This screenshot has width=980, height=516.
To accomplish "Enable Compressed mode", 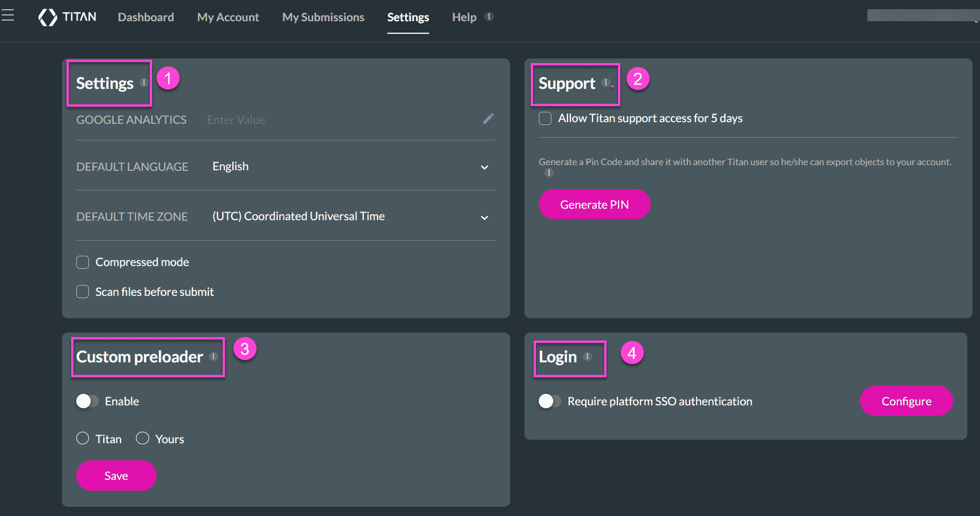I will click(x=82, y=262).
